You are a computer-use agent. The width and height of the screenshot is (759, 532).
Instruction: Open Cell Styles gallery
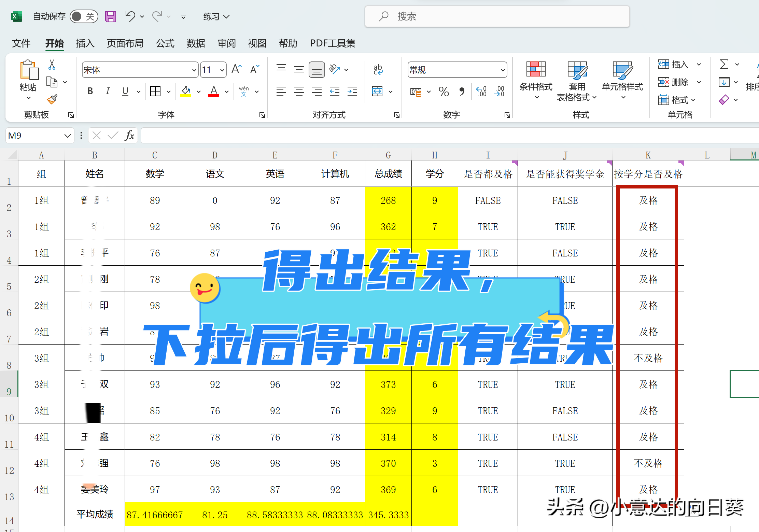pos(622,80)
